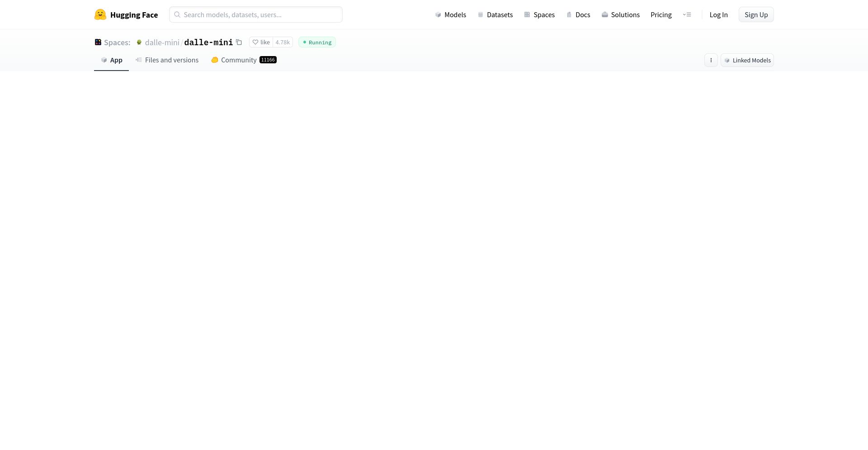868x450 pixels.
Task: Click the dalle-mini organization avatar
Action: (x=139, y=42)
